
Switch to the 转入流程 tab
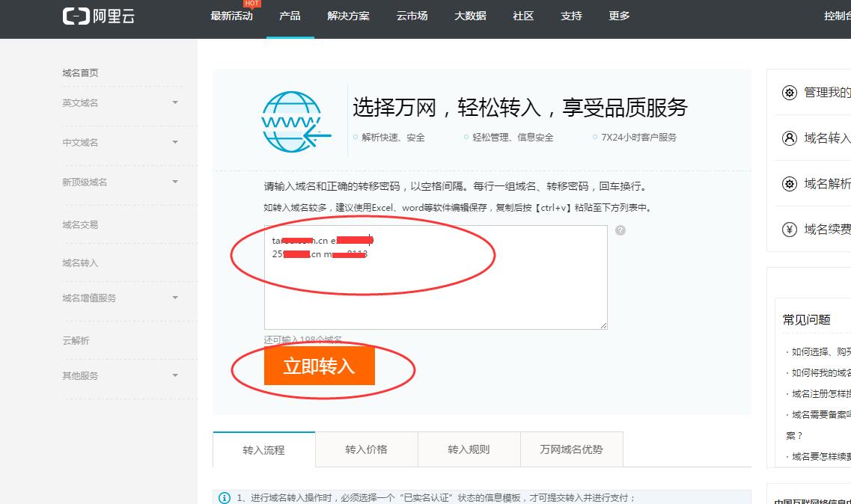click(263, 449)
